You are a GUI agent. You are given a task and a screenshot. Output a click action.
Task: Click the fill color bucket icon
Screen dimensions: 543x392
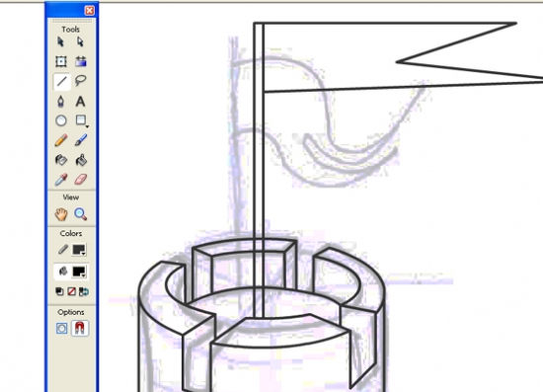tap(62, 272)
